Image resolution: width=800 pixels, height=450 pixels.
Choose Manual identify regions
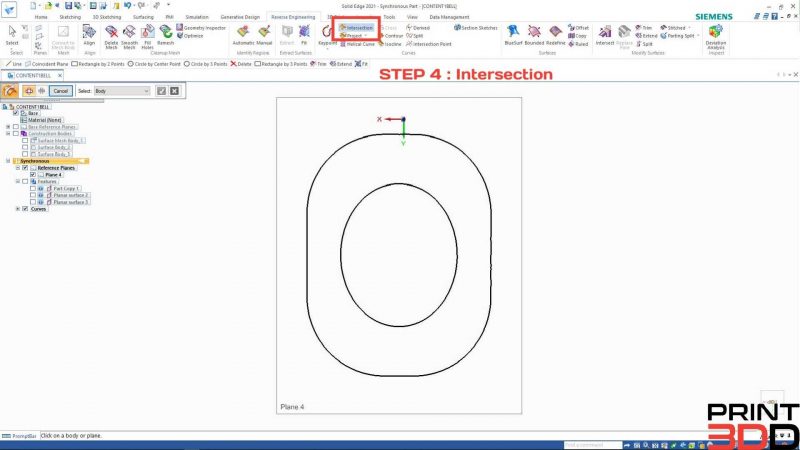[x=264, y=36]
